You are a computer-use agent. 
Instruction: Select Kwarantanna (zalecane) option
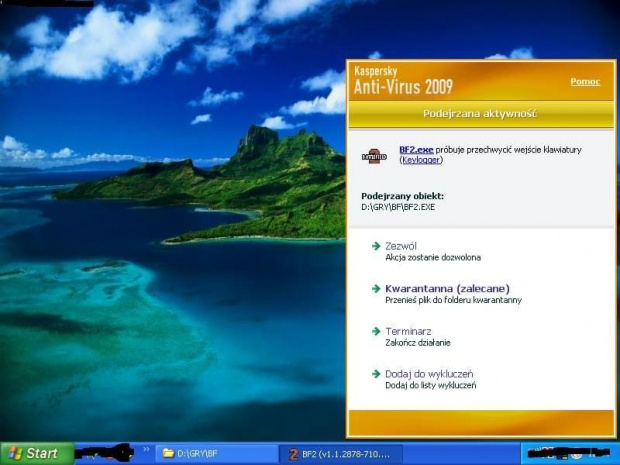(x=441, y=288)
